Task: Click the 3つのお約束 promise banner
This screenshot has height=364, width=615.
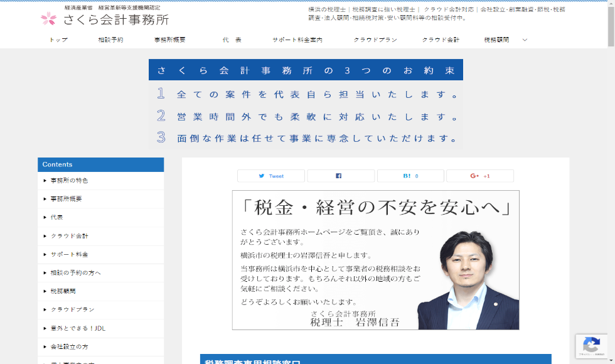Action: coord(306,104)
